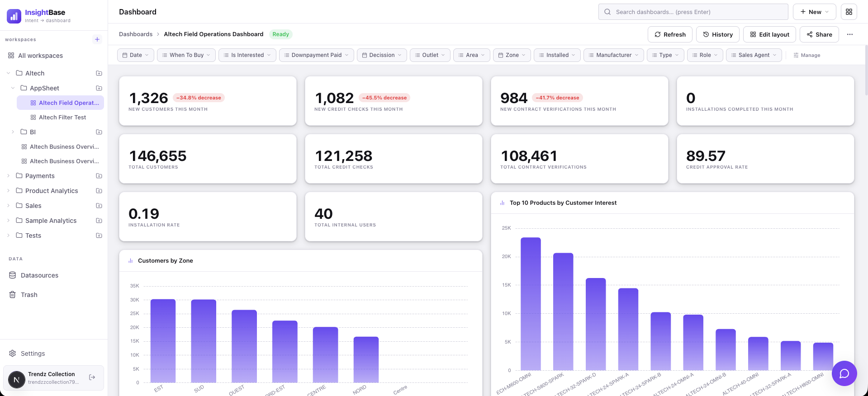Click the Ready status badge
Screen dimensions: 868x396
[x=280, y=34]
